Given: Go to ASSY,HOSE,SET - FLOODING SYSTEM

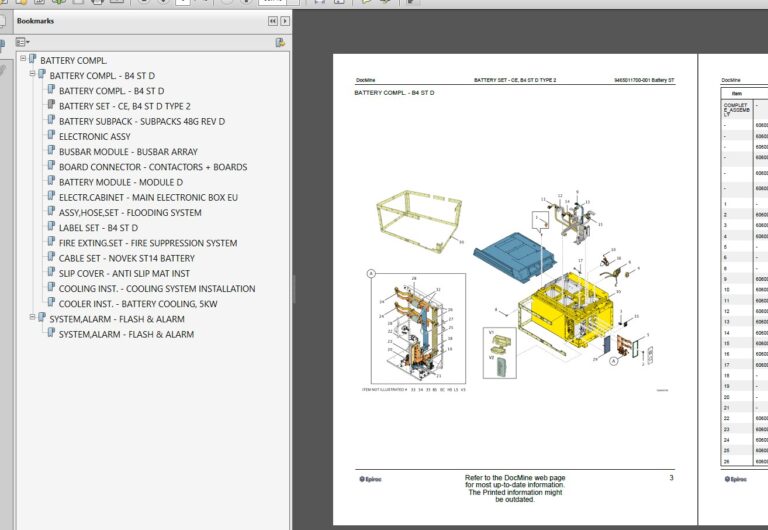Looking at the screenshot, I should tap(130, 213).
